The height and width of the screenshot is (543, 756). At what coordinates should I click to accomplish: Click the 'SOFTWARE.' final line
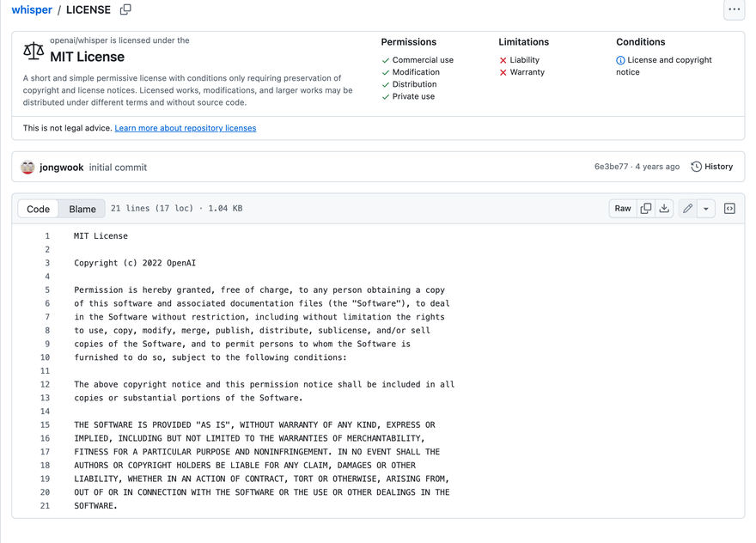point(95,506)
